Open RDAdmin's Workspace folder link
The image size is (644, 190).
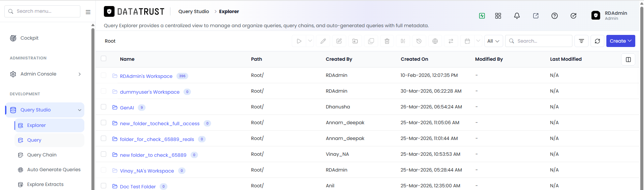click(146, 76)
